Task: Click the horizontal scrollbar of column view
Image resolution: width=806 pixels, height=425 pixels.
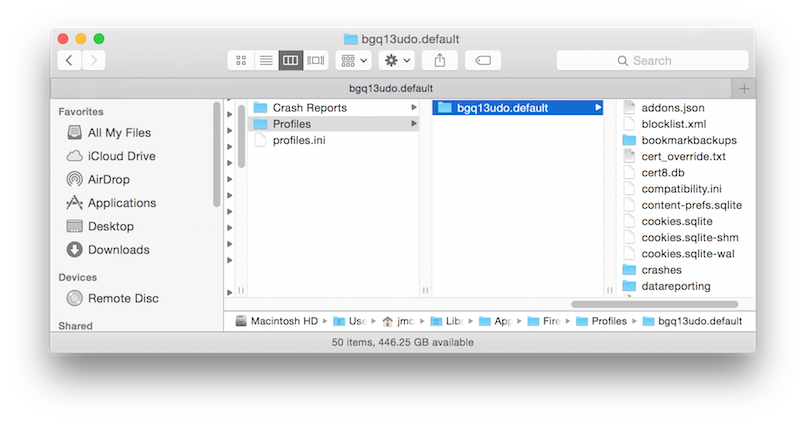Action: pos(655,304)
